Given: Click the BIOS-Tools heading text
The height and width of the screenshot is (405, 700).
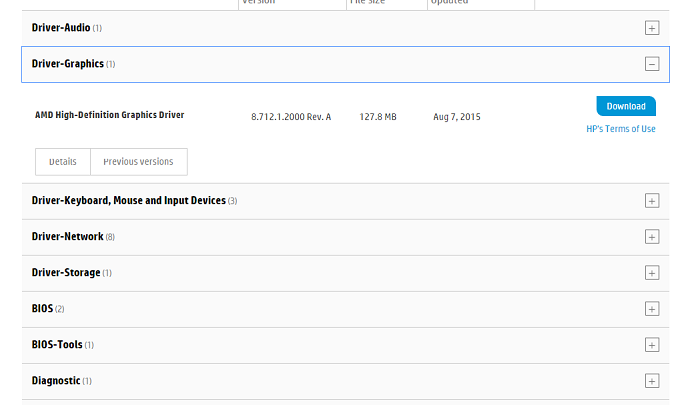Looking at the screenshot, I should coord(57,345).
